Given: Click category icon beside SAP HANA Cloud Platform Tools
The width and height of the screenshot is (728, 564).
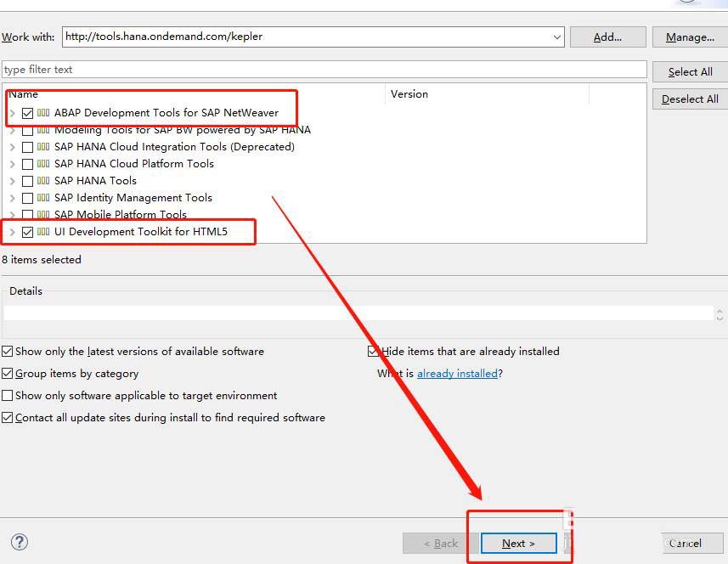Looking at the screenshot, I should (x=43, y=164).
